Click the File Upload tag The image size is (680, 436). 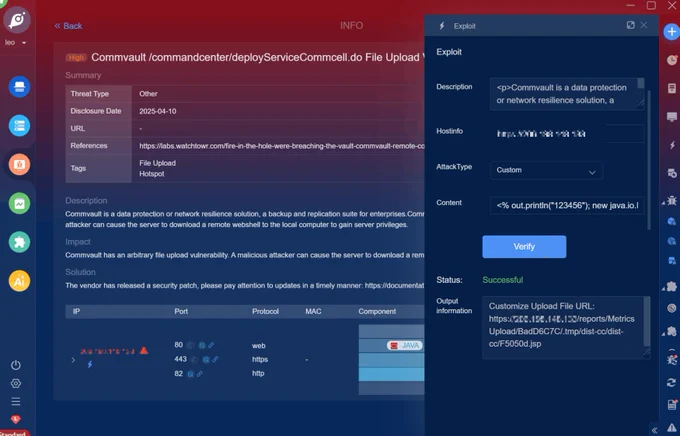click(x=157, y=163)
